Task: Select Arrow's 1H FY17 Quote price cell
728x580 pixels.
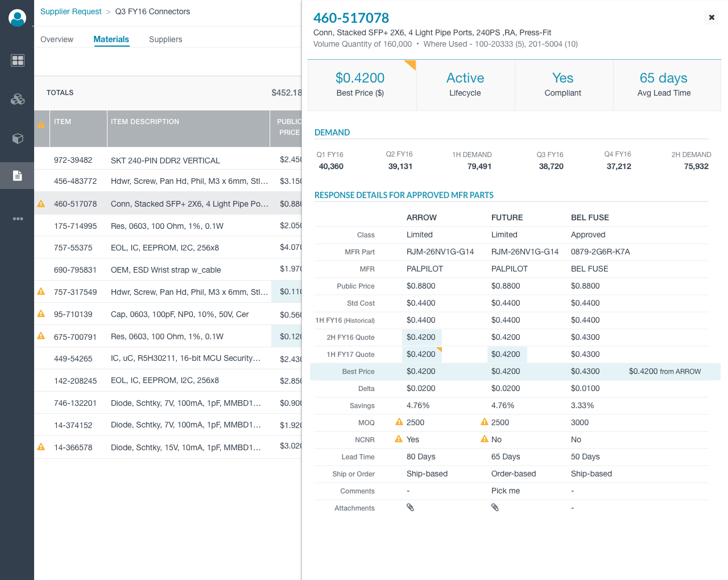Action: click(x=421, y=354)
